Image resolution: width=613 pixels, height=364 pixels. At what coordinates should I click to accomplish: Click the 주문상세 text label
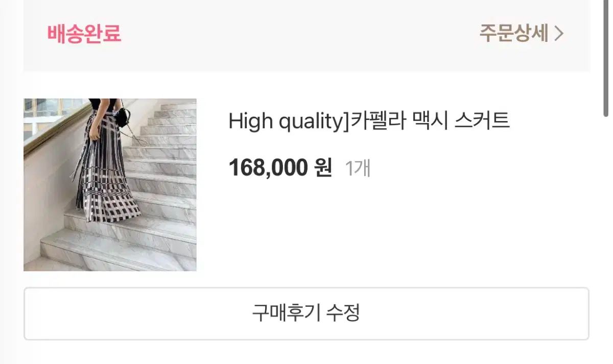[x=513, y=33]
